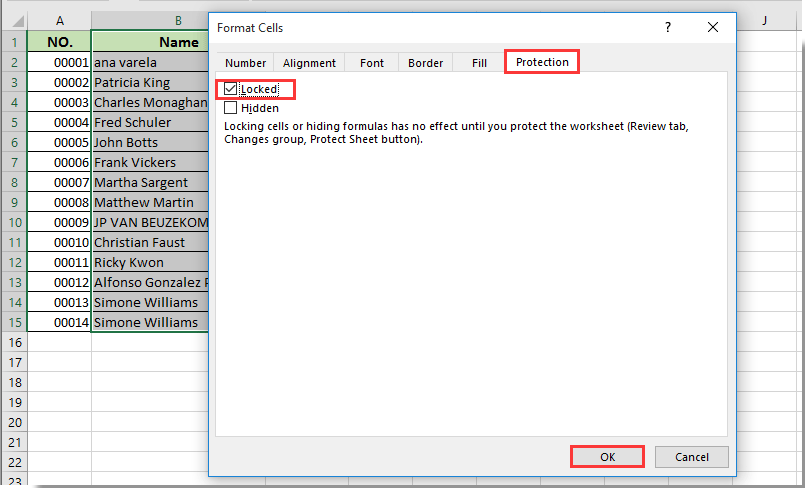Switch to the Number tab

click(245, 63)
